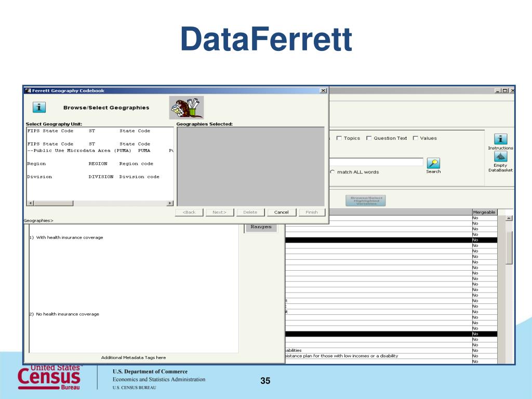
Task: Select the second FIPS State Code row
Action: click(100, 144)
